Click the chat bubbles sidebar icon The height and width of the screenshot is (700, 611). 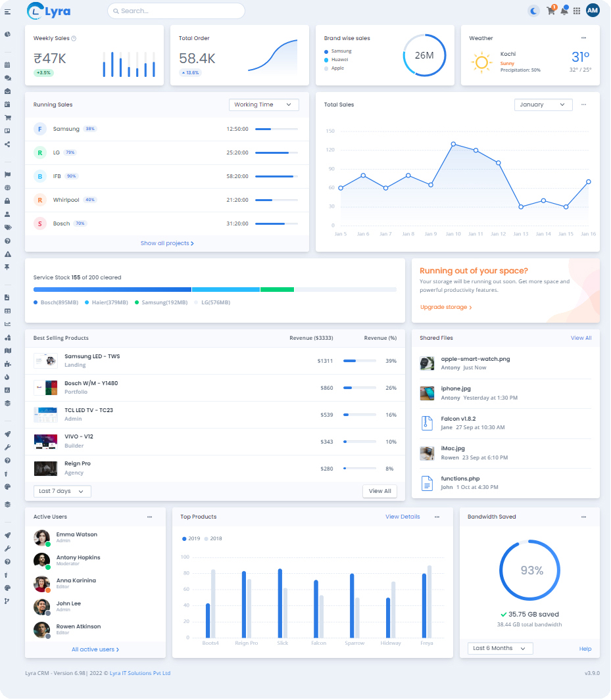(7, 78)
